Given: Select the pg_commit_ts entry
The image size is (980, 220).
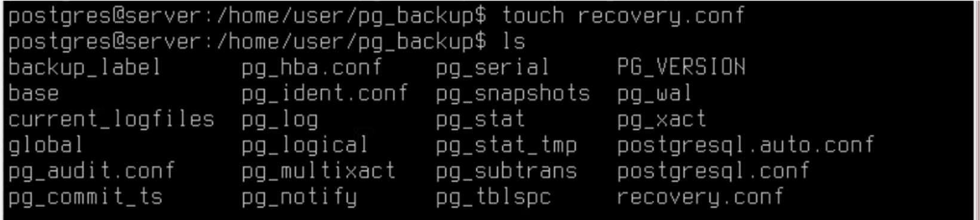Looking at the screenshot, I should tap(85, 197).
